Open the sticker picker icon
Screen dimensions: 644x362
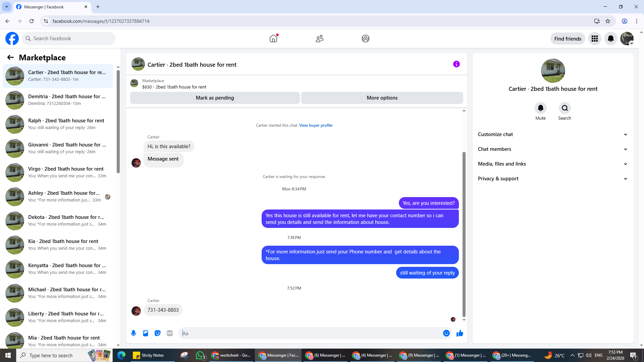[158, 333]
